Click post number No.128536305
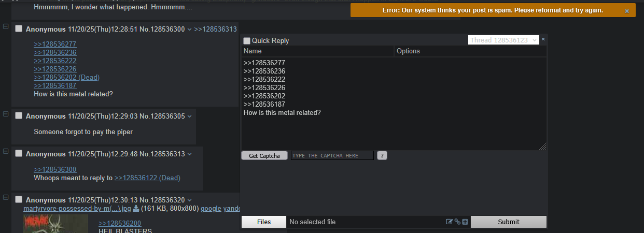 162,116
